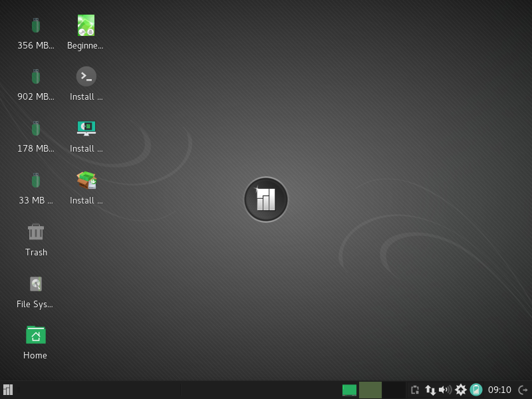Select the File System desktop icon
This screenshot has height=399, width=532.
[36, 284]
